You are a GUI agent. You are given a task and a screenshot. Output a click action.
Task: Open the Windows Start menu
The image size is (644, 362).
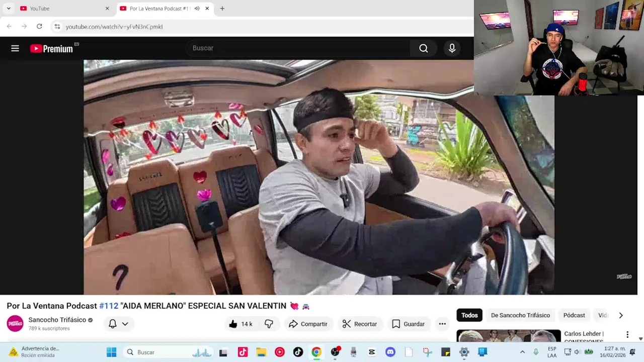point(112,352)
